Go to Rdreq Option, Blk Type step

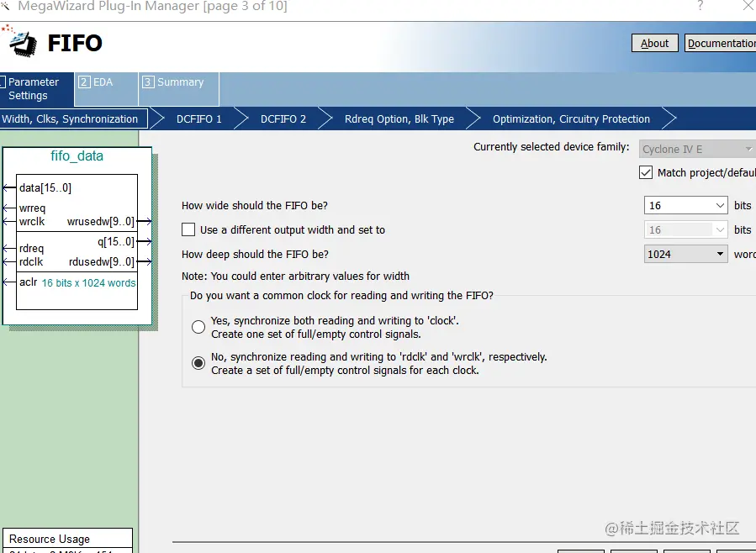pyautogui.click(x=399, y=119)
